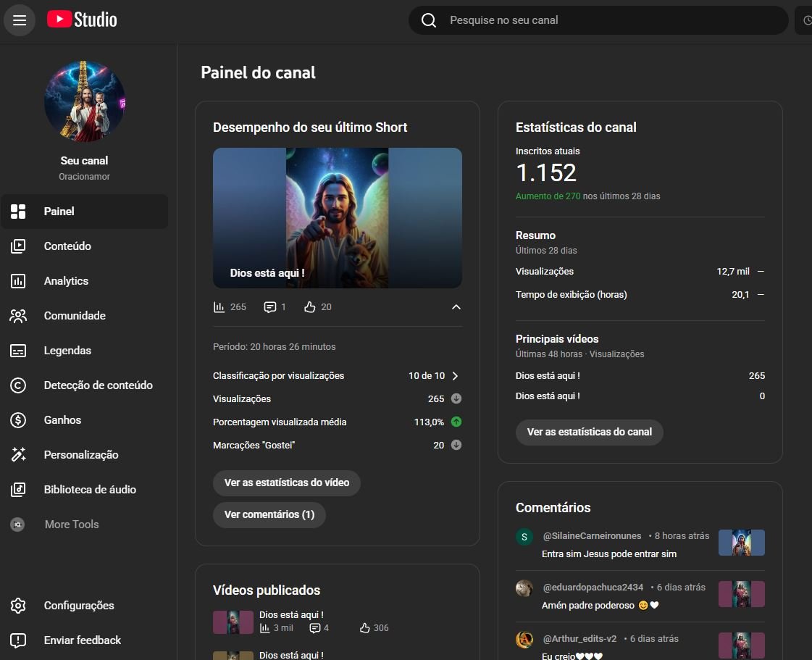Click Ver comentários (1) button
This screenshot has height=660, width=812.
click(269, 514)
